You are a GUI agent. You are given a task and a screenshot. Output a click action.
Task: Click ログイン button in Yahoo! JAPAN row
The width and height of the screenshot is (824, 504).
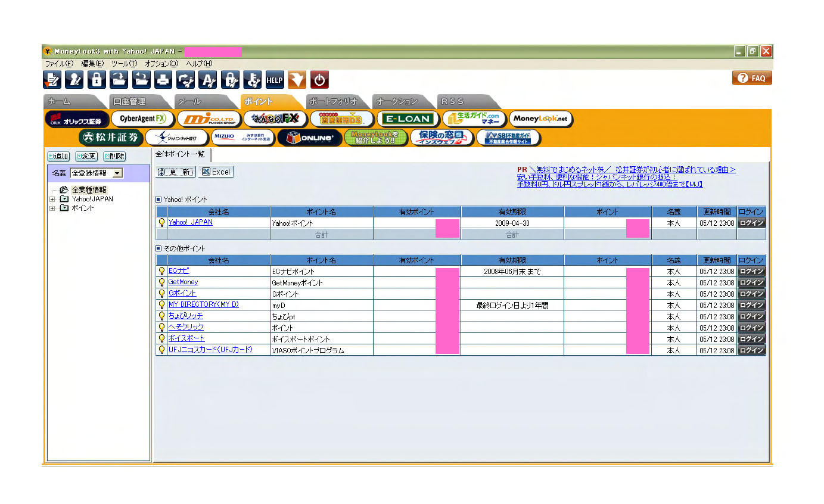(751, 223)
